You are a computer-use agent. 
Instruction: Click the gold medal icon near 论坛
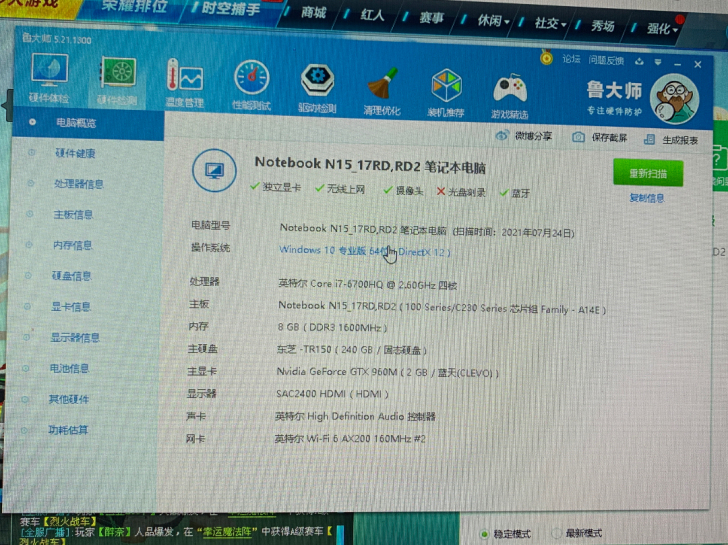[x=546, y=57]
